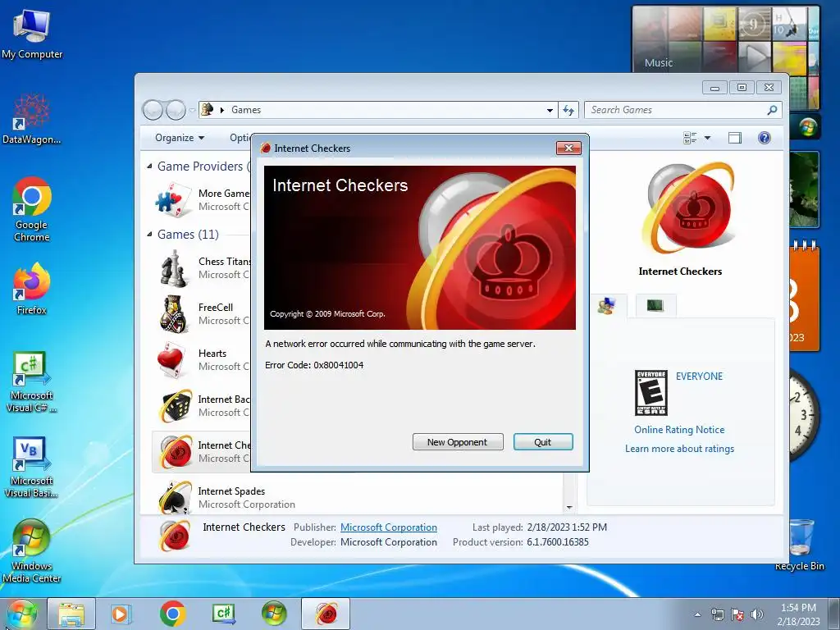Open Chrome from the taskbar
840x630 pixels.
click(x=172, y=614)
